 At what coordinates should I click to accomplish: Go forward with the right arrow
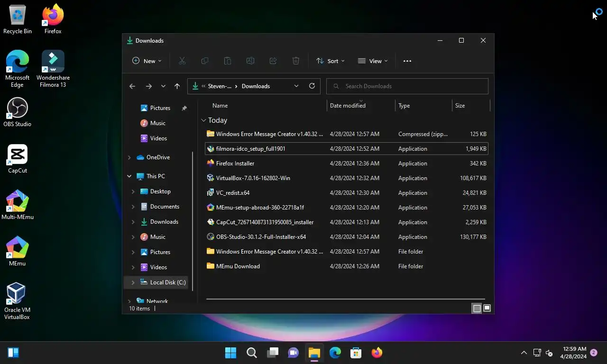point(149,86)
